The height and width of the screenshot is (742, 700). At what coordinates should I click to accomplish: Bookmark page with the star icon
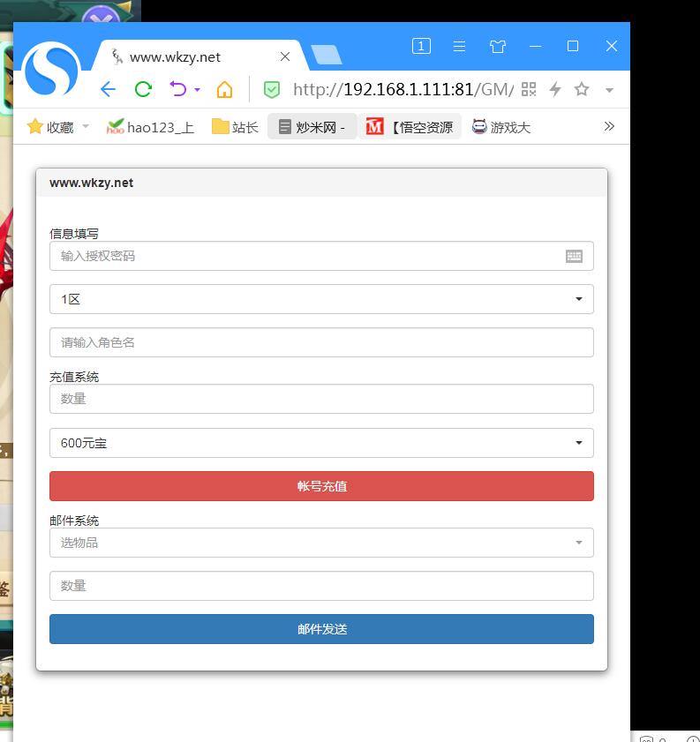pos(582,89)
